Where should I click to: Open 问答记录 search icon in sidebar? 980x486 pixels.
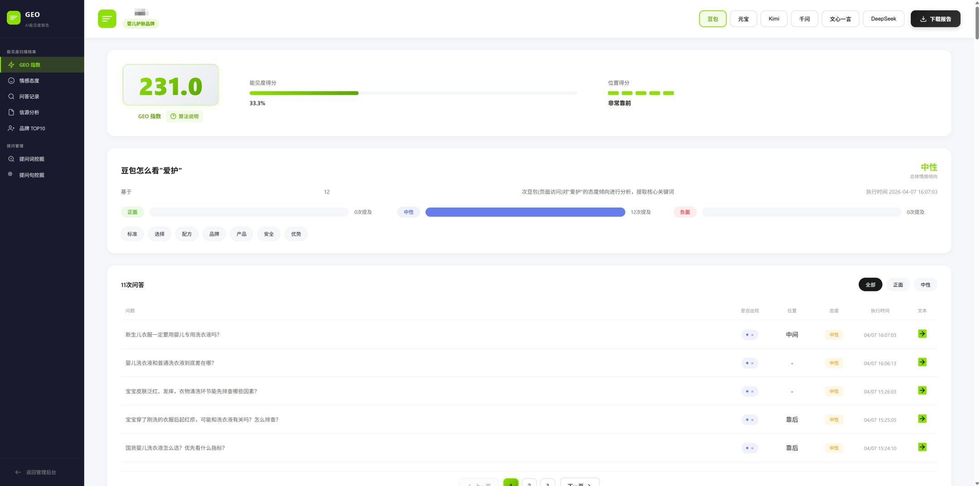click(11, 97)
